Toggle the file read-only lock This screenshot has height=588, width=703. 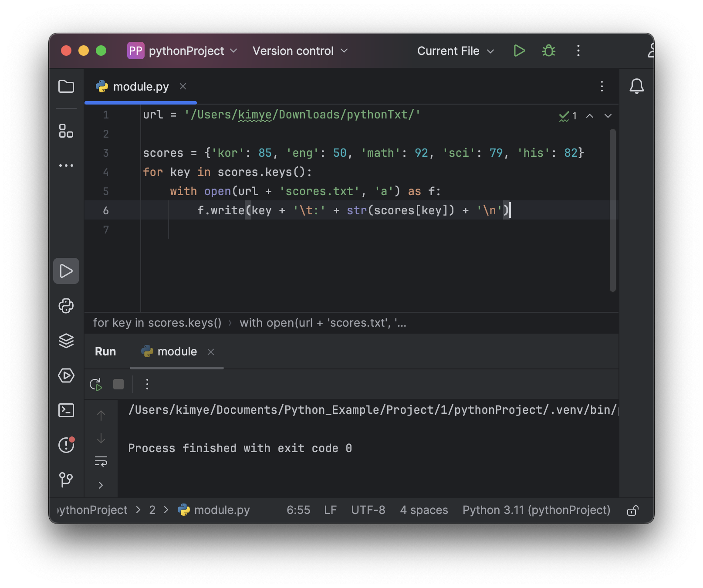coord(633,510)
